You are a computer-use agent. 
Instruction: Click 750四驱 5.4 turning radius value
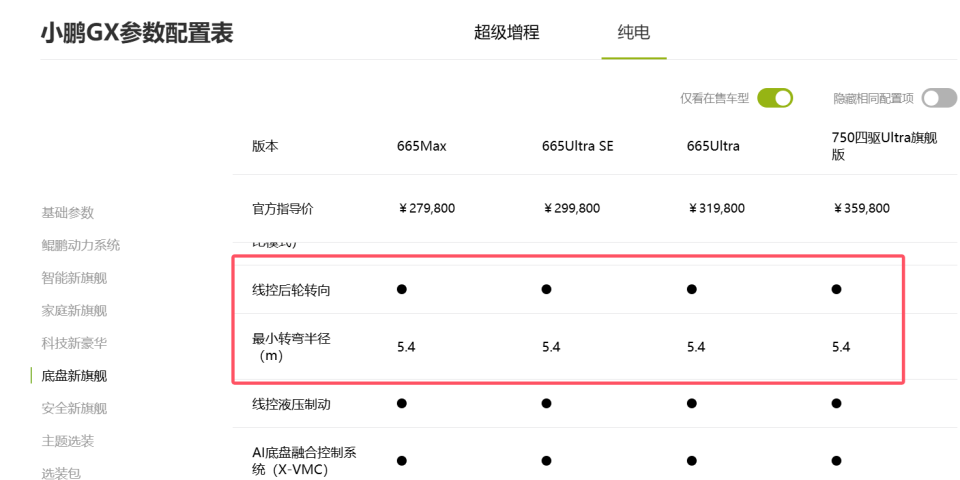pos(841,347)
